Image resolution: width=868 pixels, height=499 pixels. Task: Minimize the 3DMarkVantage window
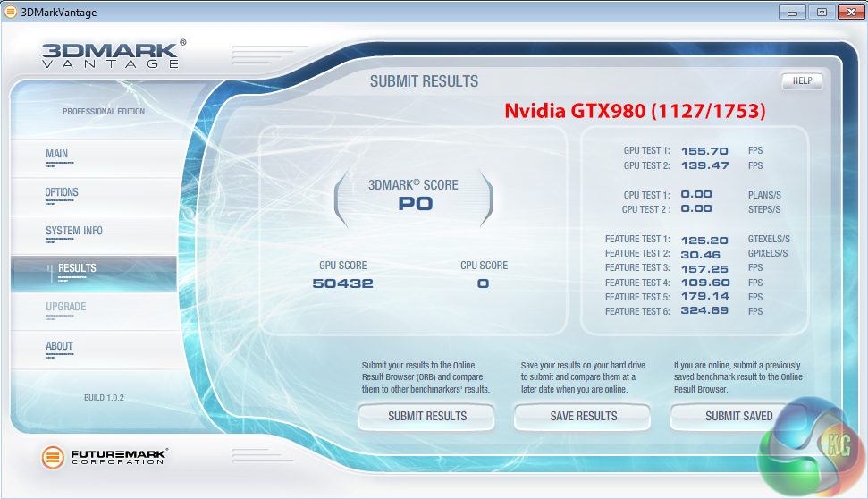tap(792, 13)
